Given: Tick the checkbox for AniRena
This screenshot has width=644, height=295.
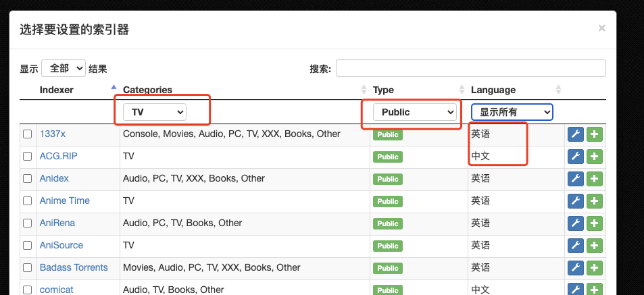Looking at the screenshot, I should pos(28,223).
